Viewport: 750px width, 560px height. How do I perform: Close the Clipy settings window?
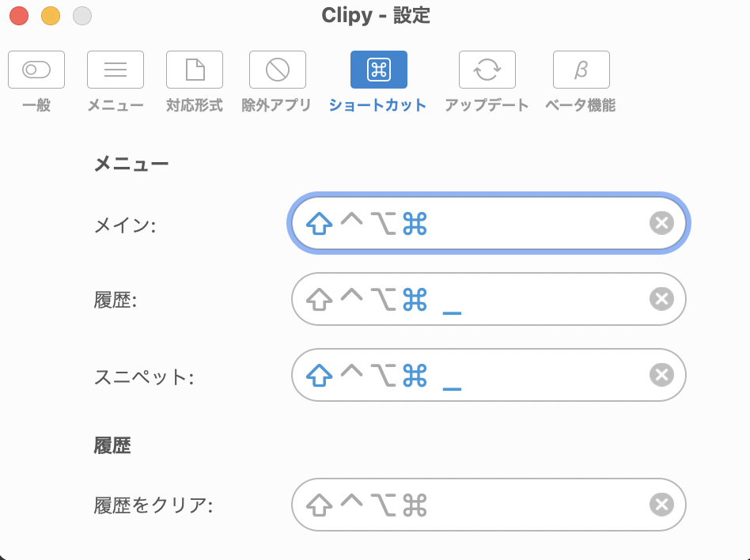pyautogui.click(x=18, y=15)
